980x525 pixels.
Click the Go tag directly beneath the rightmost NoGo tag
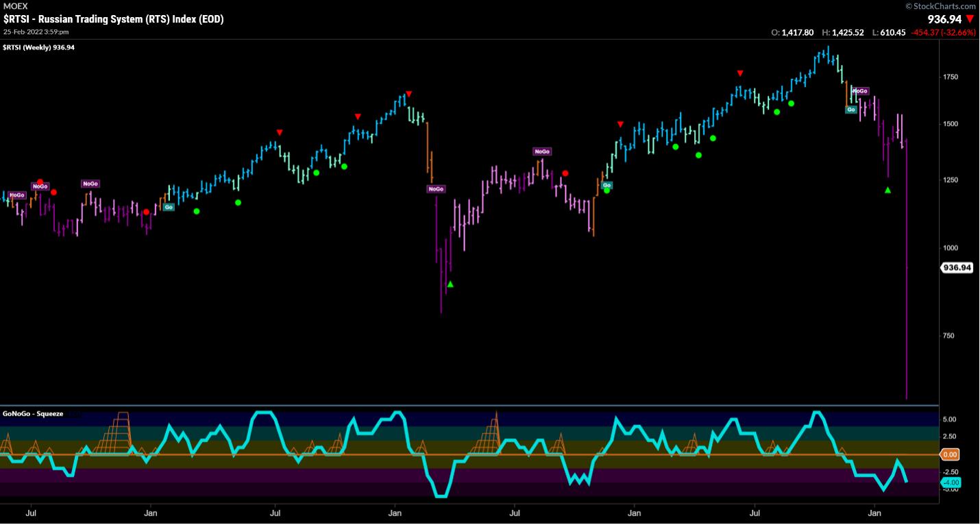click(851, 109)
